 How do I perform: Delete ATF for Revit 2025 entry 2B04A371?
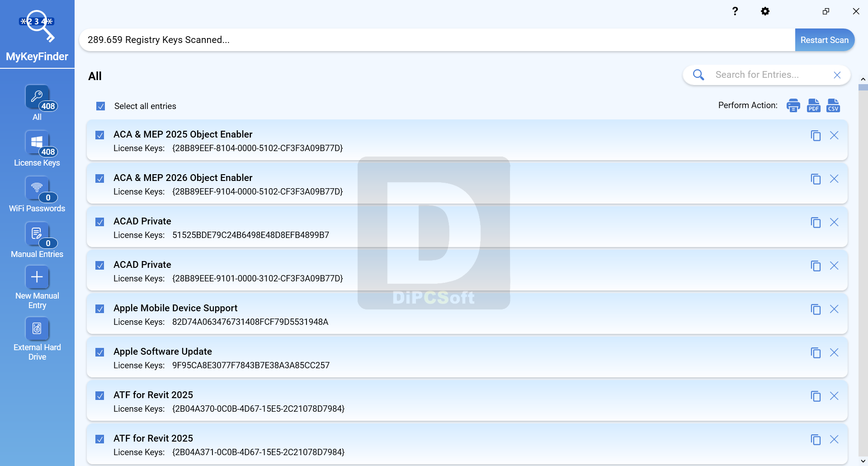point(834,439)
